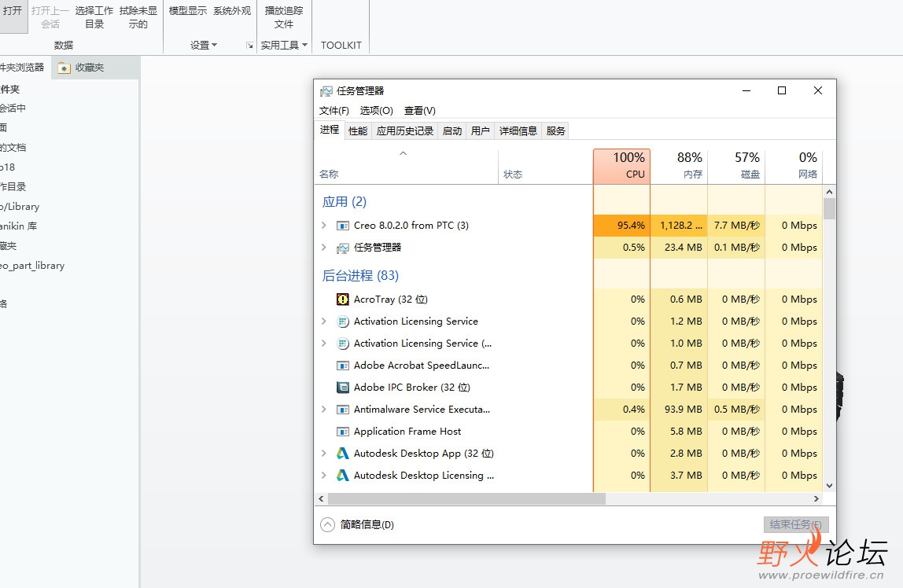Expand the second Activation Licensing Service (... row
The width and height of the screenshot is (903, 588).
(323, 343)
